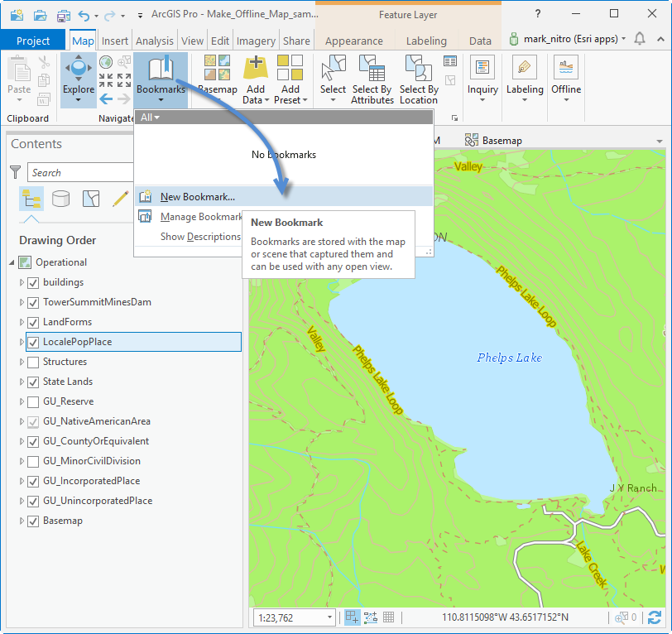Viewport: 672px width, 634px height.
Task: Switch to the Appearance tab
Action: (x=354, y=41)
